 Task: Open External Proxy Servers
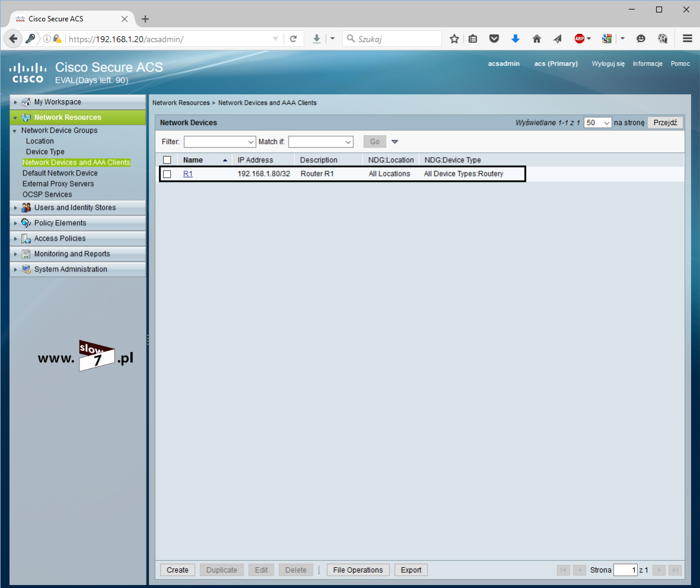pos(58,184)
